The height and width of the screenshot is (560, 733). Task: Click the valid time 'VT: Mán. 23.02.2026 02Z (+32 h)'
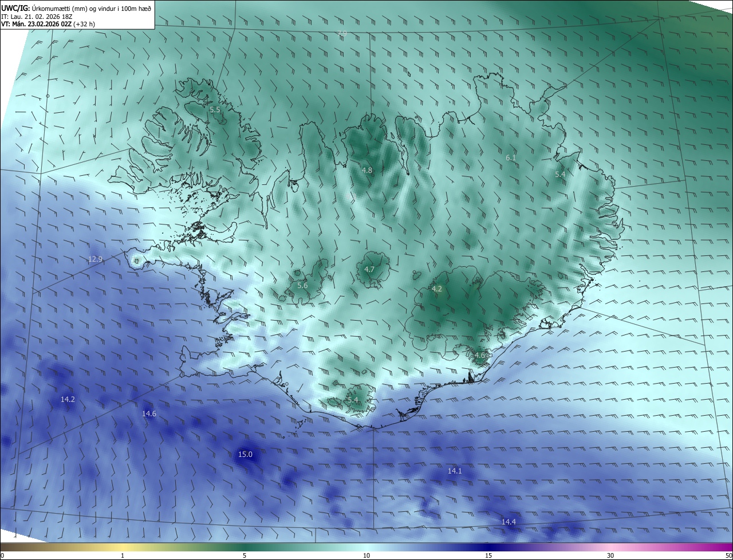tap(48, 24)
